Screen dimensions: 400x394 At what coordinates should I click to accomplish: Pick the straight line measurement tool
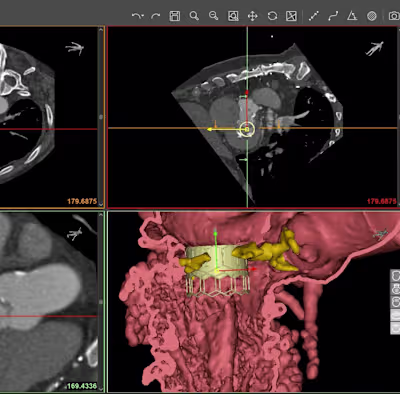(314, 16)
